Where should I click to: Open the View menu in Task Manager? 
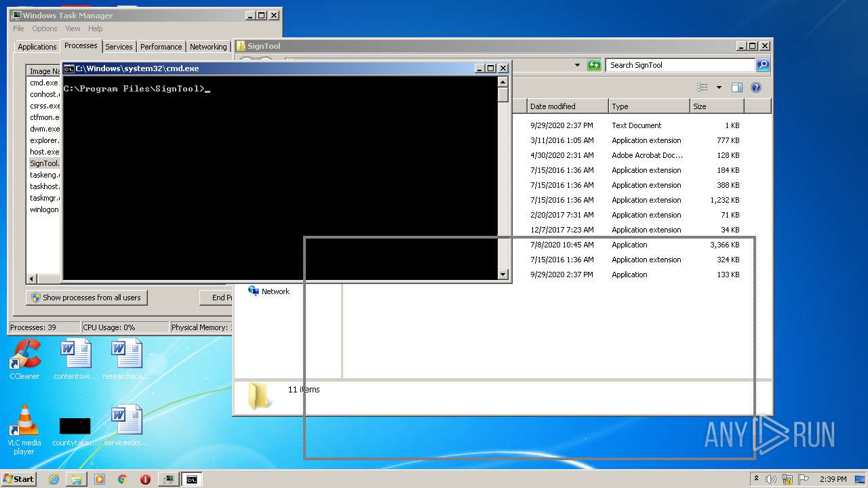pyautogui.click(x=73, y=28)
